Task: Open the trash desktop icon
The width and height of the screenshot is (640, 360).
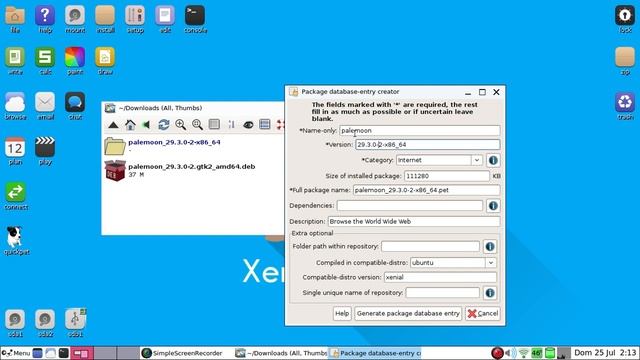Action: tap(625, 106)
